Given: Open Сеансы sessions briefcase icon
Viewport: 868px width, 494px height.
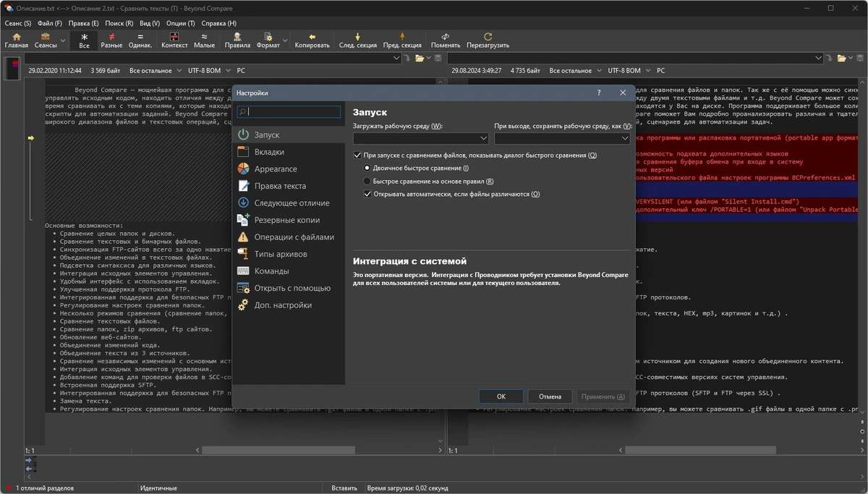Looking at the screenshot, I should 46,41.
